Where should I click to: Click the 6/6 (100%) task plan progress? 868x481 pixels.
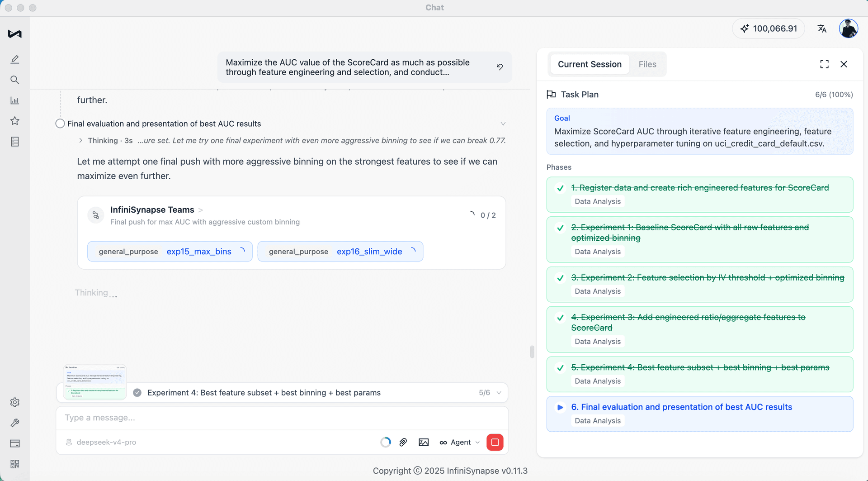point(834,95)
